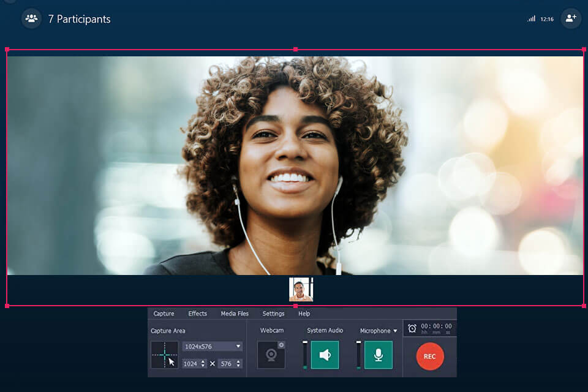Toggle Microphone recording off
The image size is (588, 392).
[x=379, y=355]
